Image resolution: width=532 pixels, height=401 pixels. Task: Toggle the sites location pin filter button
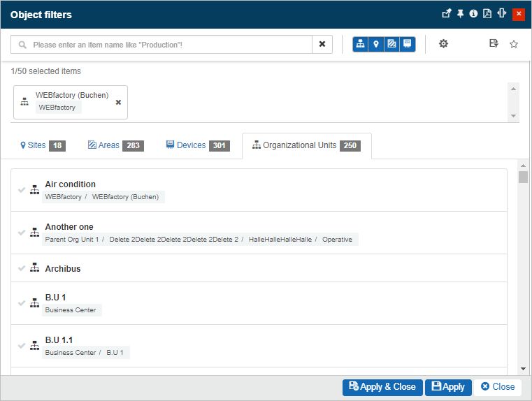(376, 44)
